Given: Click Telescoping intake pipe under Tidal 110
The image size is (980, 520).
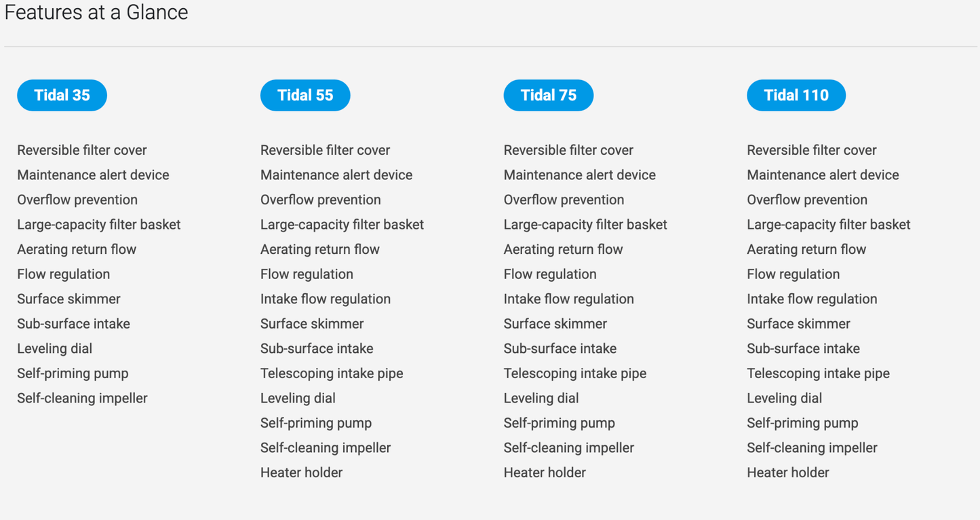Looking at the screenshot, I should point(818,373).
